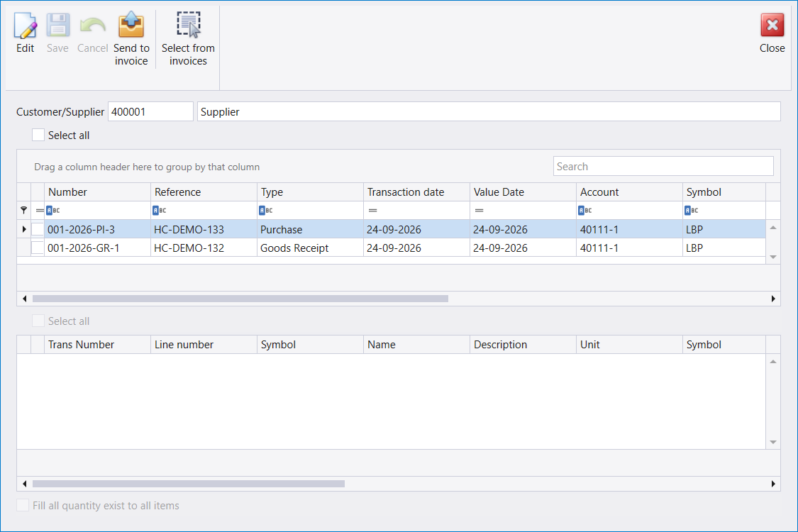Click the Purchase type cell
Image resolution: width=798 pixels, height=532 pixels.
pyautogui.click(x=311, y=229)
